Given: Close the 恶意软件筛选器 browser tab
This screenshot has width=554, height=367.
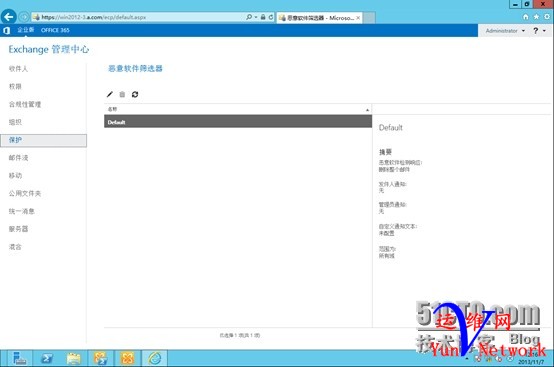Looking at the screenshot, I should pos(358,17).
